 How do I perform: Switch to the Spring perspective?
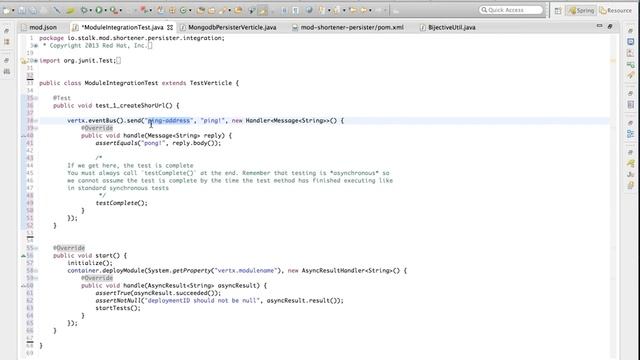(x=581, y=11)
